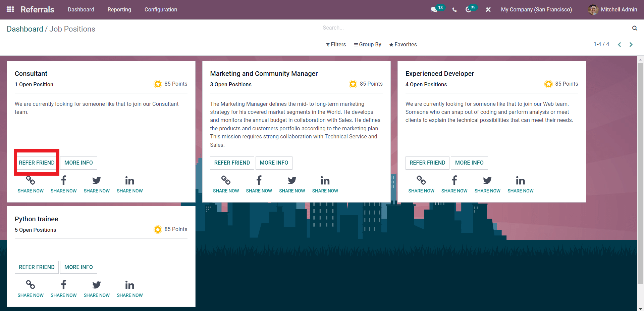Screen dimensions: 644x311
Task: Click in the Search input field
Action: (476, 28)
